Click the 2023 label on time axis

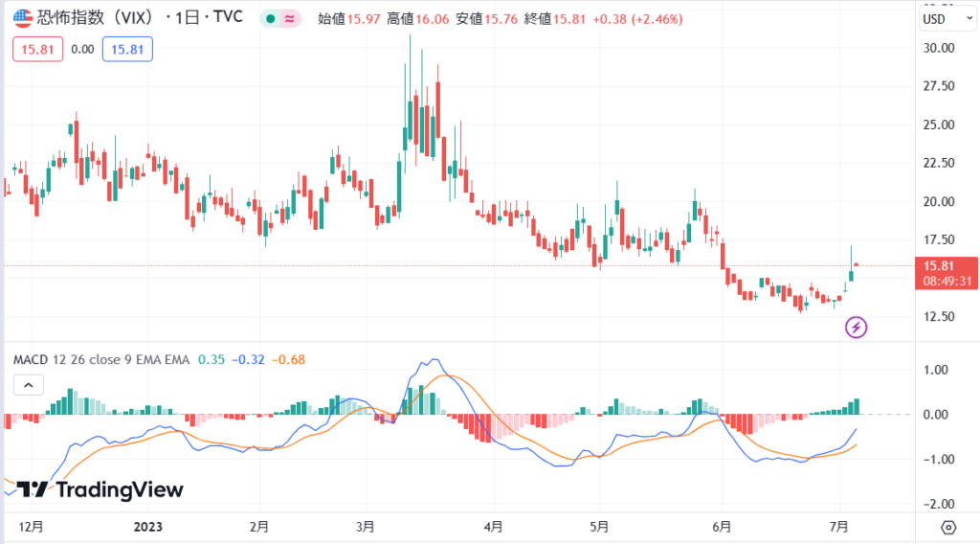148,527
